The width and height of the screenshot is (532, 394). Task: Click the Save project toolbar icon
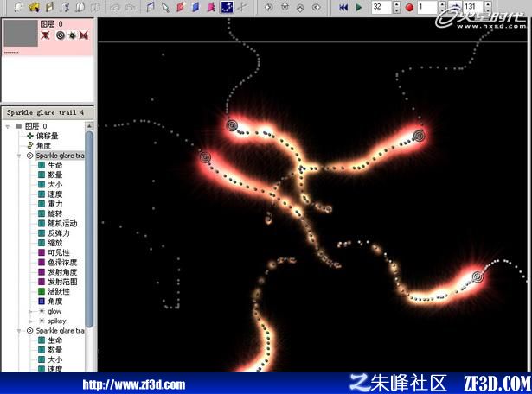50,7
